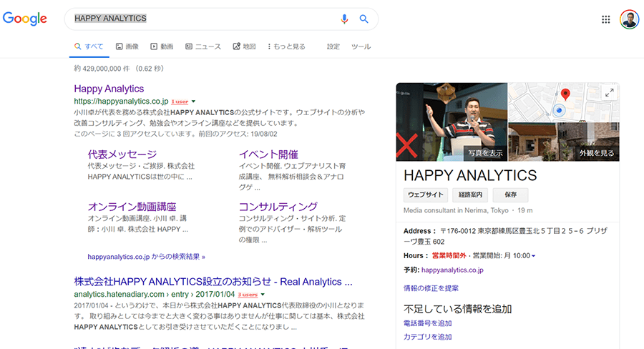Click 写真を表示 on the photo

pos(485,153)
